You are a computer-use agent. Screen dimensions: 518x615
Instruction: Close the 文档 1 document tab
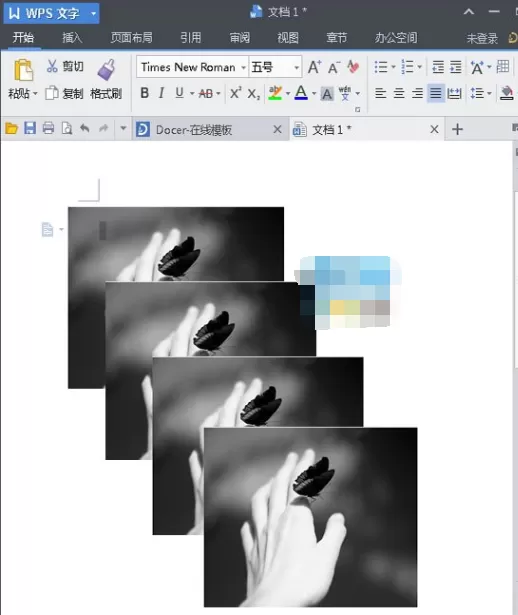point(434,129)
